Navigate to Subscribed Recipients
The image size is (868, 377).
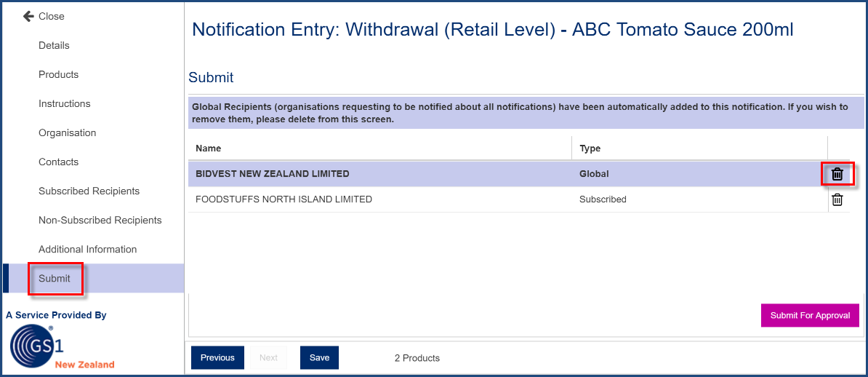click(x=89, y=191)
